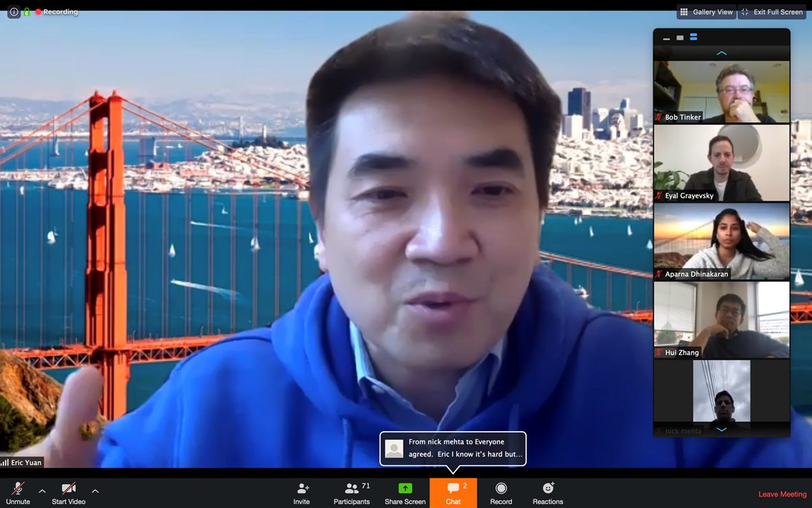Open the Reactions emoji picker

pos(548,493)
